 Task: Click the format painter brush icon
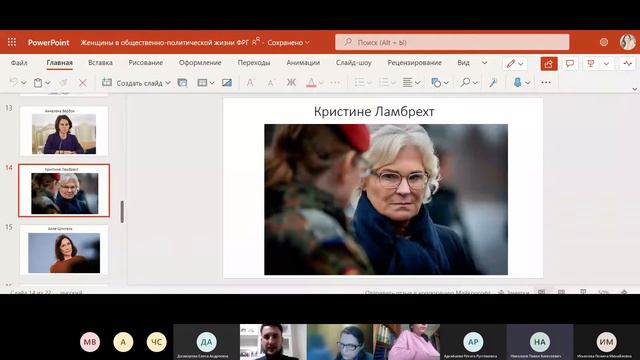pyautogui.click(x=63, y=83)
